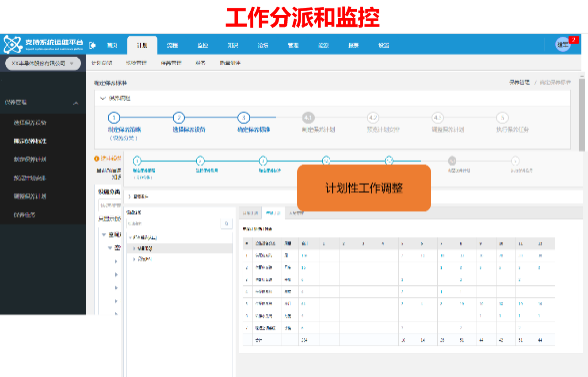588x377 pixels.
Task: Open the company selector dropdown in sidebar
Action: pos(43,63)
